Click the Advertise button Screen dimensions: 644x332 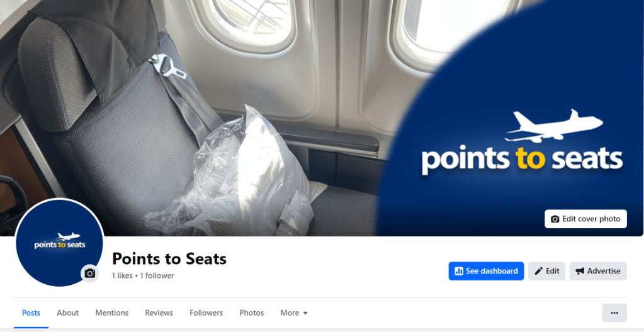[598, 271]
